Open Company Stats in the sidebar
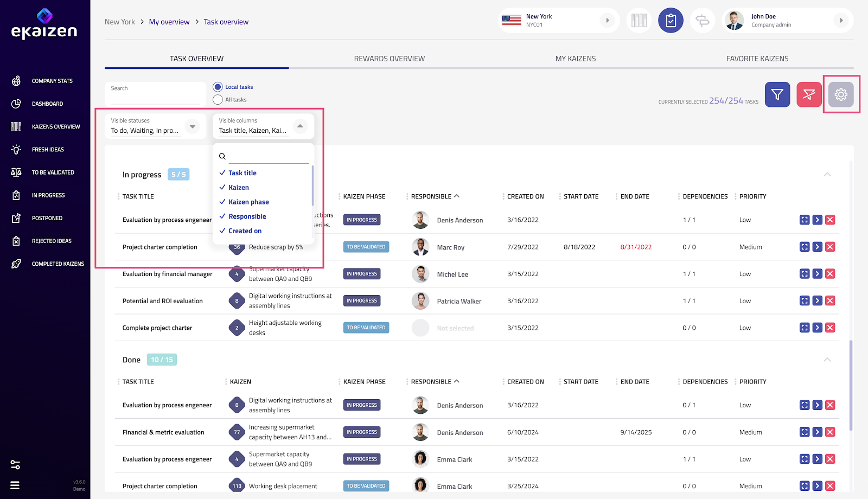868x499 pixels. pos(42,81)
